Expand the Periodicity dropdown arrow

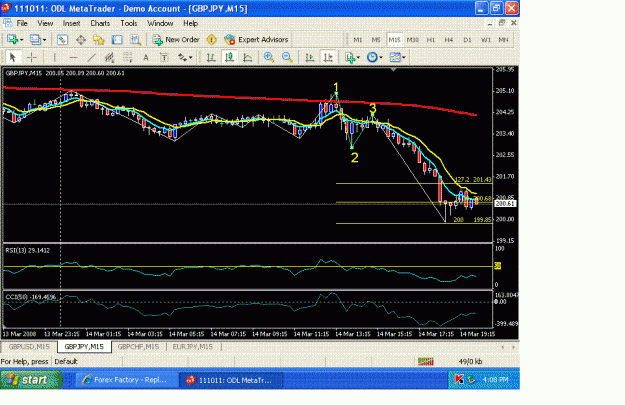(x=381, y=58)
